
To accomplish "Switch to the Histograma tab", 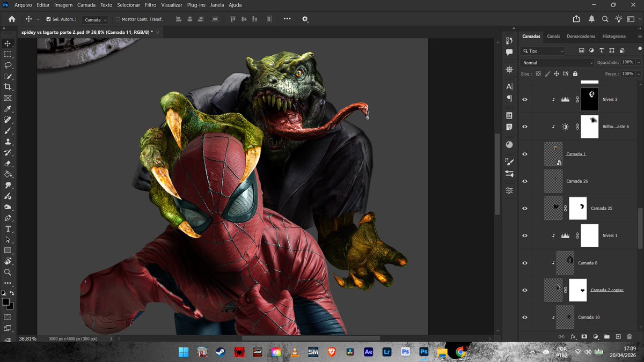I will point(614,36).
